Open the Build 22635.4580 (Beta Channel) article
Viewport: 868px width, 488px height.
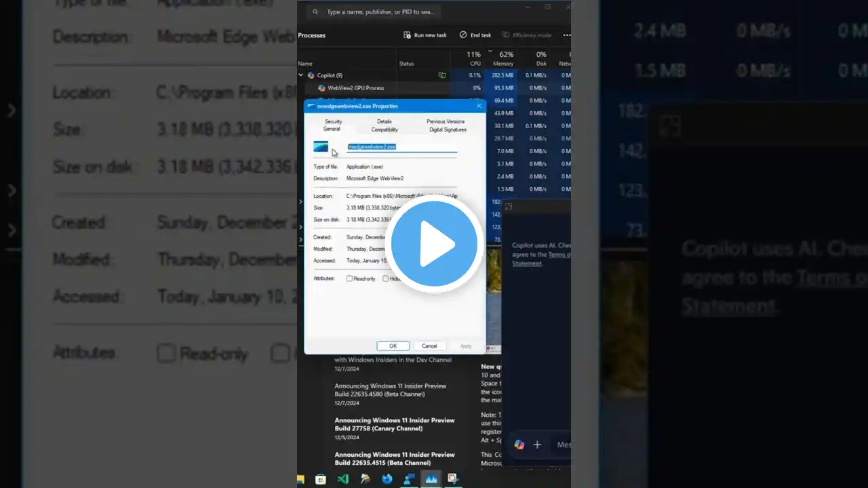pyautogui.click(x=390, y=390)
